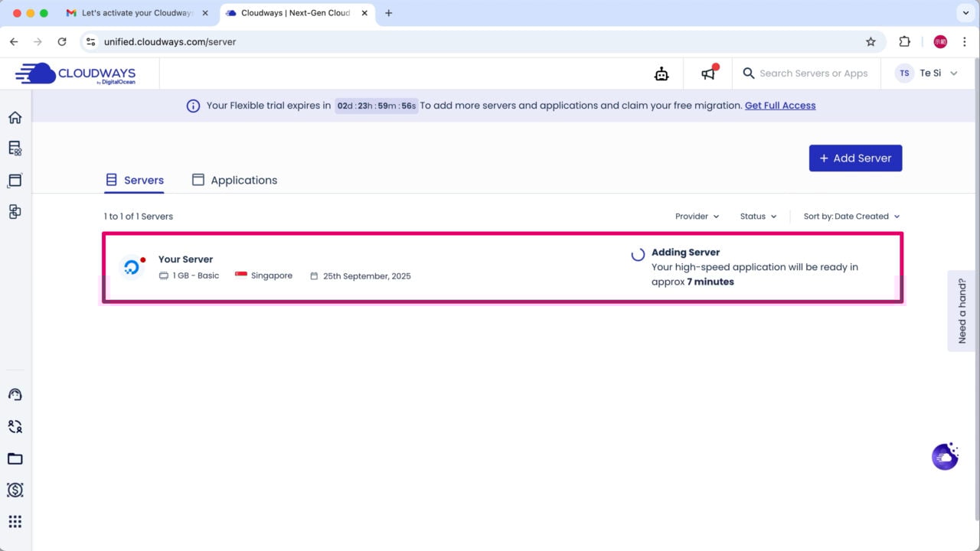Click the home icon in left sidebar
This screenshot has width=980, height=551.
click(x=15, y=117)
